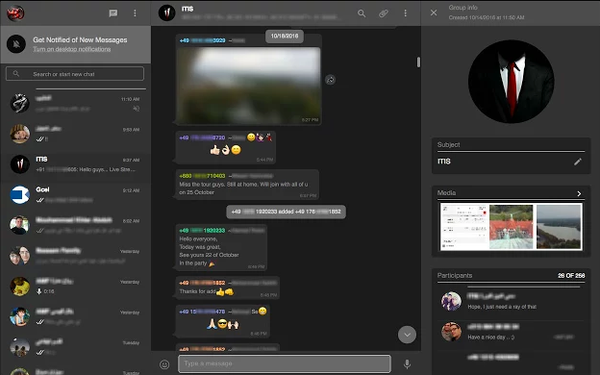
Task: Click the 'Hello everyone, Today was great' message
Action: coord(221,247)
